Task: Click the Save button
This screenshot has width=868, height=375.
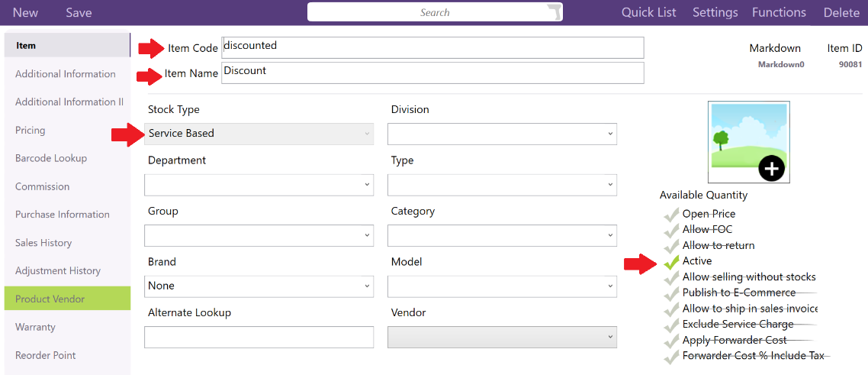Action: click(79, 12)
